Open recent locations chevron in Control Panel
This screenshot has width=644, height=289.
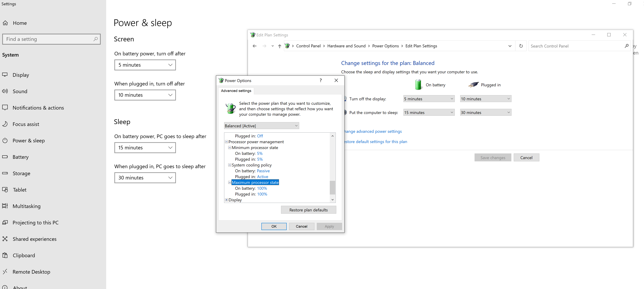pyautogui.click(x=273, y=46)
